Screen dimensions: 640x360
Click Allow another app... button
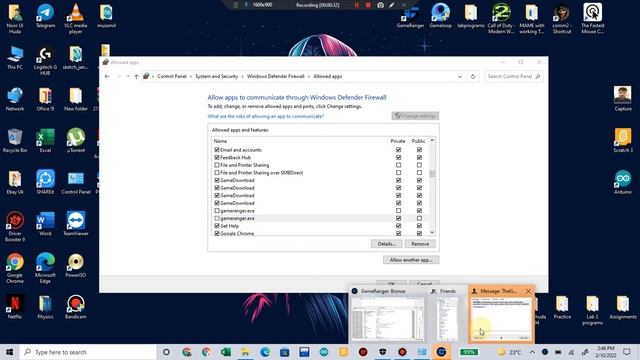coord(411,260)
